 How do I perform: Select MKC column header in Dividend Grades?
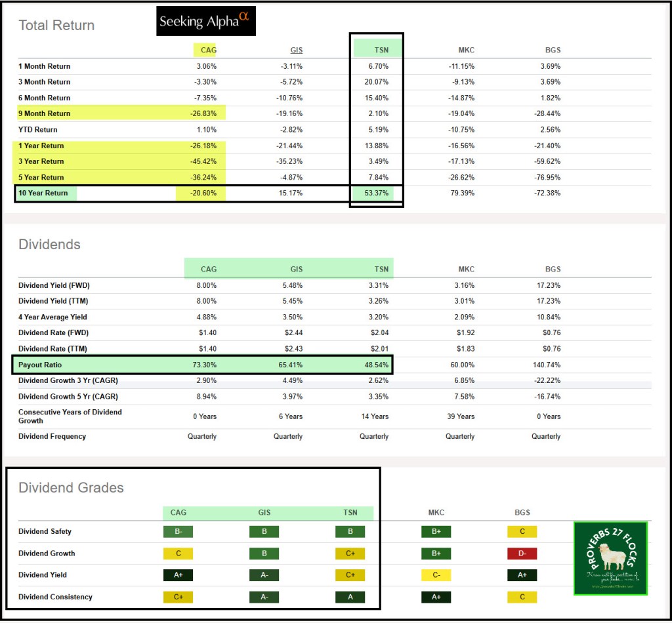(x=436, y=512)
